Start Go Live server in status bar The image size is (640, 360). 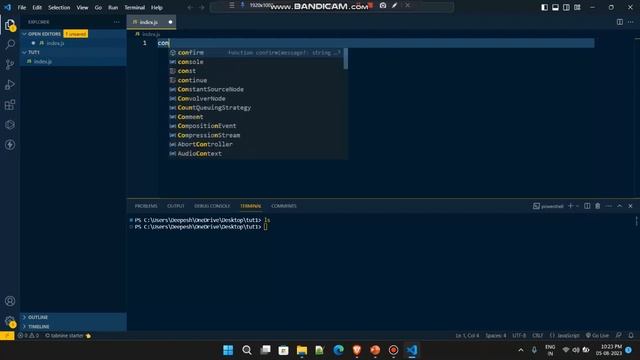[x=597, y=336]
